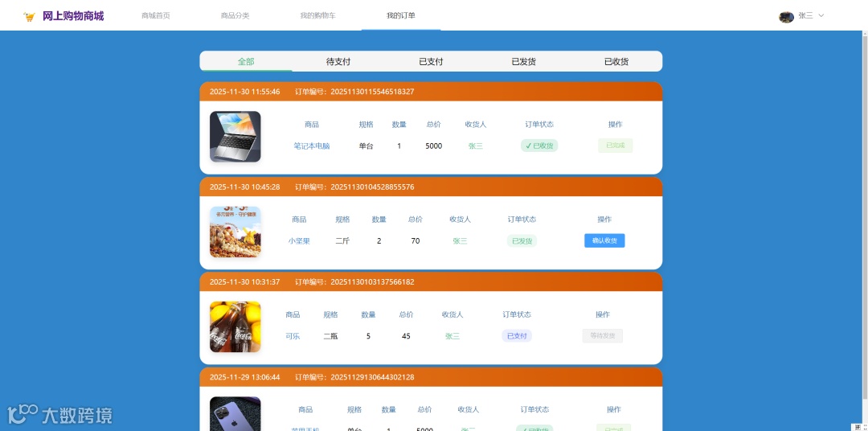The image size is (868, 431).
Task: Click the user avatar picture
Action: coord(786,17)
